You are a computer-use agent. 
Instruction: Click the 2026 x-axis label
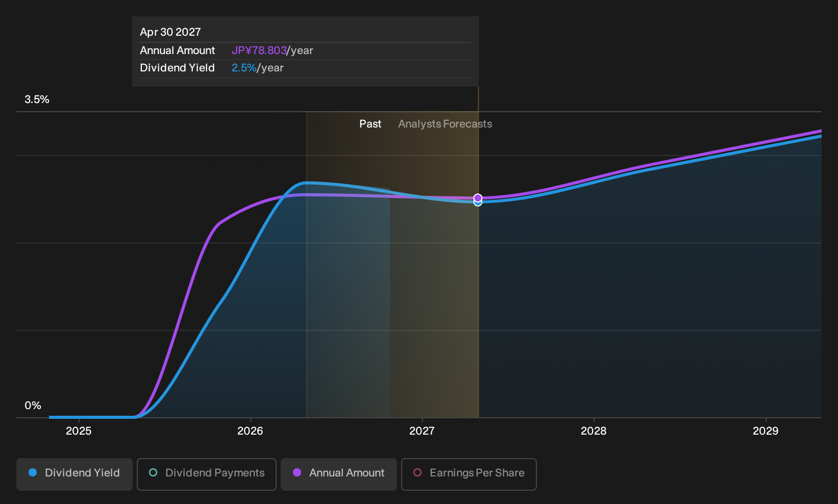(250, 431)
